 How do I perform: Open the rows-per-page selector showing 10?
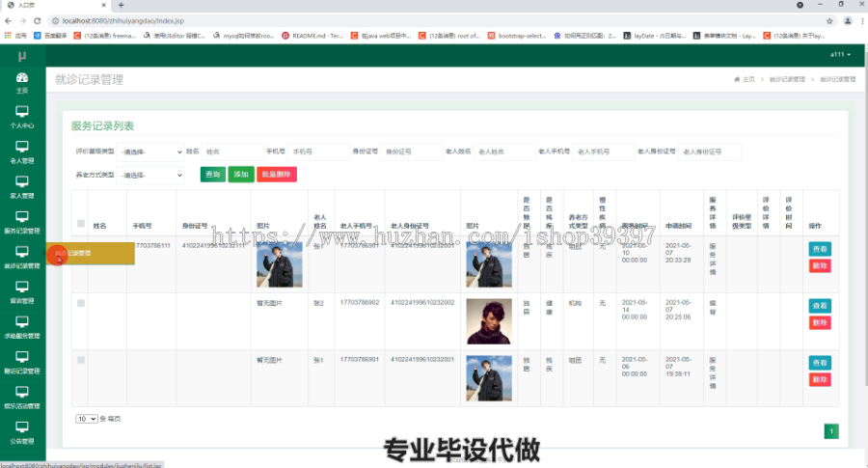[x=87, y=419]
